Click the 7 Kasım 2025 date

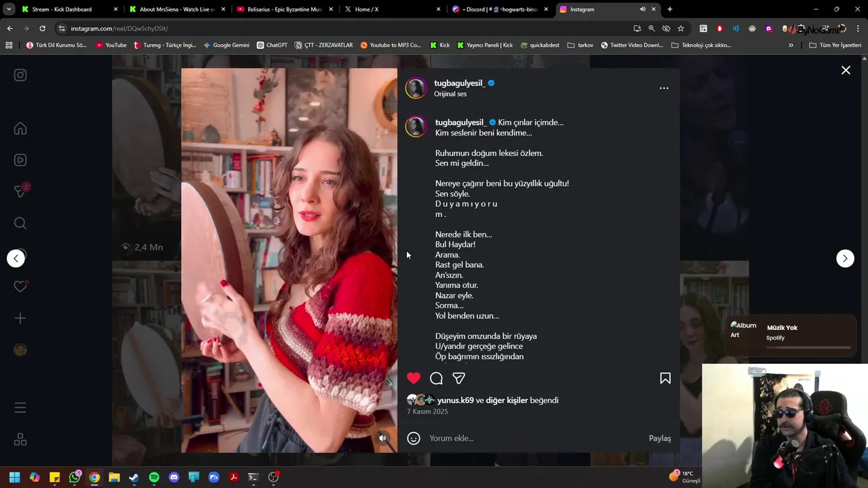point(427,411)
